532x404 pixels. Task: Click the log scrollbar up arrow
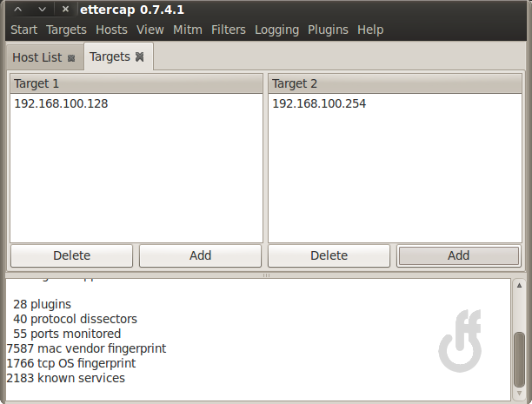point(519,285)
